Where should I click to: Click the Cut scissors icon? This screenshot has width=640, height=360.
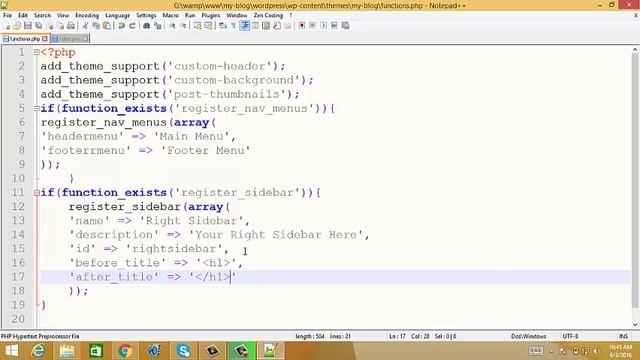(85, 26)
